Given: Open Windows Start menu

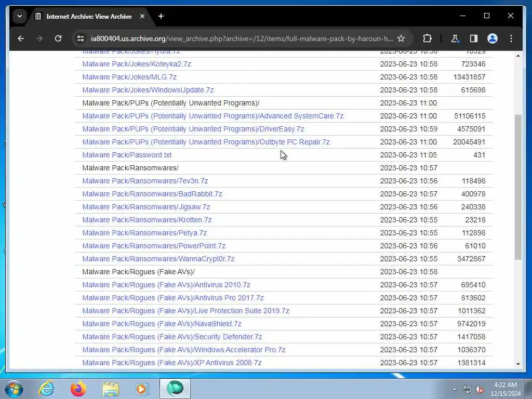Looking at the screenshot, I should [x=14, y=389].
